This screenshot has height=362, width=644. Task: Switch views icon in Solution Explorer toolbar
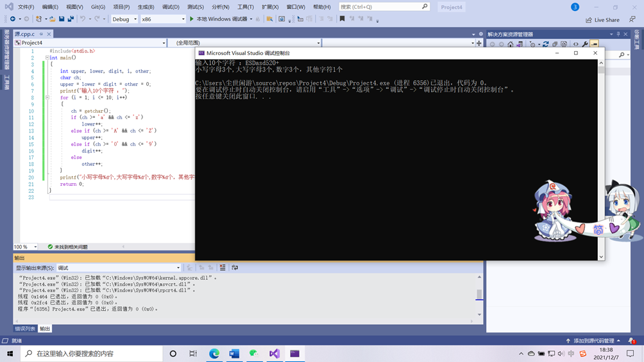pyautogui.click(x=520, y=44)
